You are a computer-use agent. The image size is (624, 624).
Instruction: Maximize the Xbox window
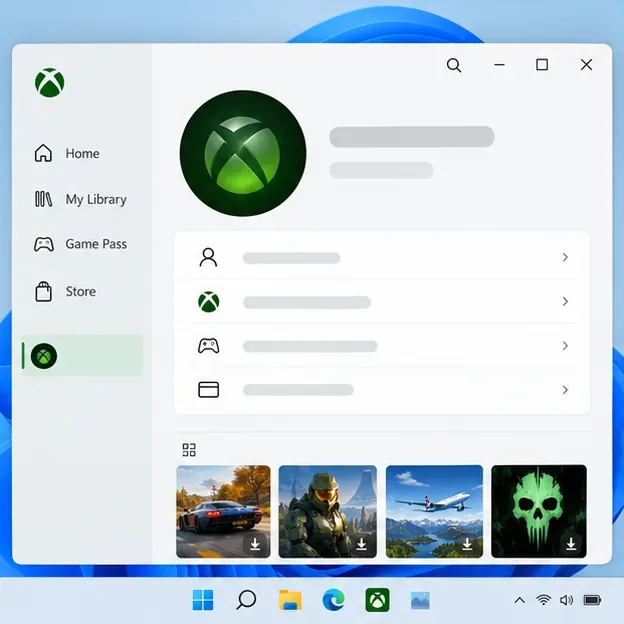542,64
